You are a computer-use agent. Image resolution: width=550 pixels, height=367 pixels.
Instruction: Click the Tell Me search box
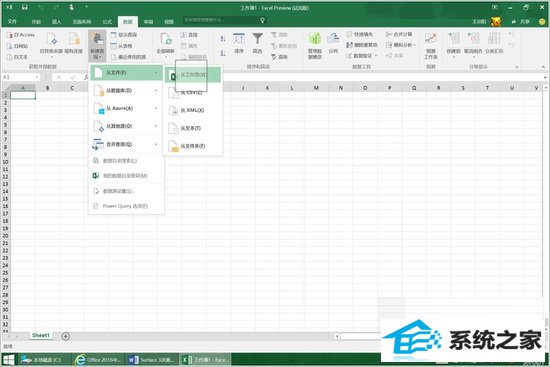[224, 20]
